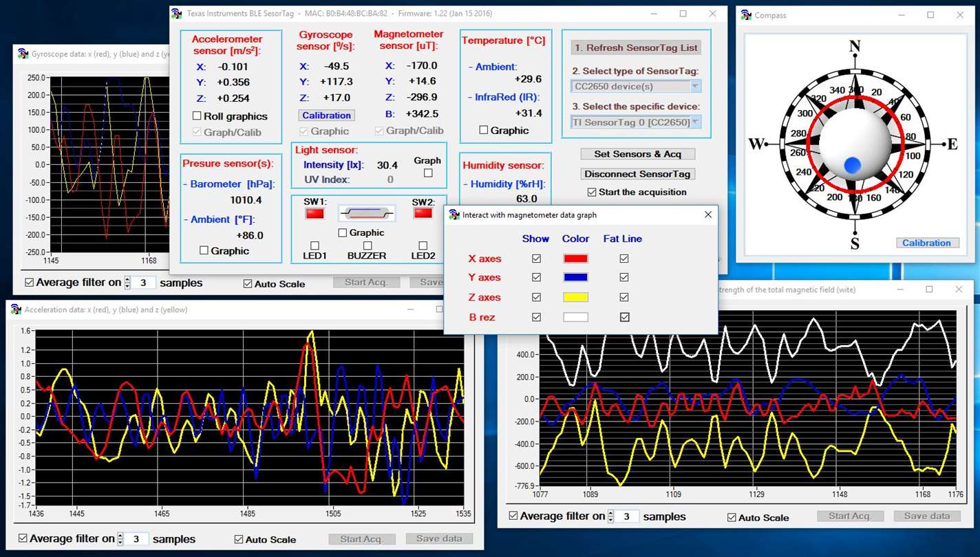Click blue color swatch for Y axes
This screenshot has height=557, width=980.
(575, 277)
